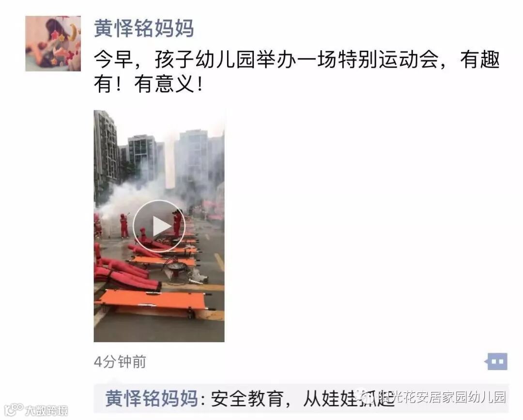Tap the second line 有！有意义！ of post
This screenshot has height=420, width=523.
pyautogui.click(x=149, y=84)
